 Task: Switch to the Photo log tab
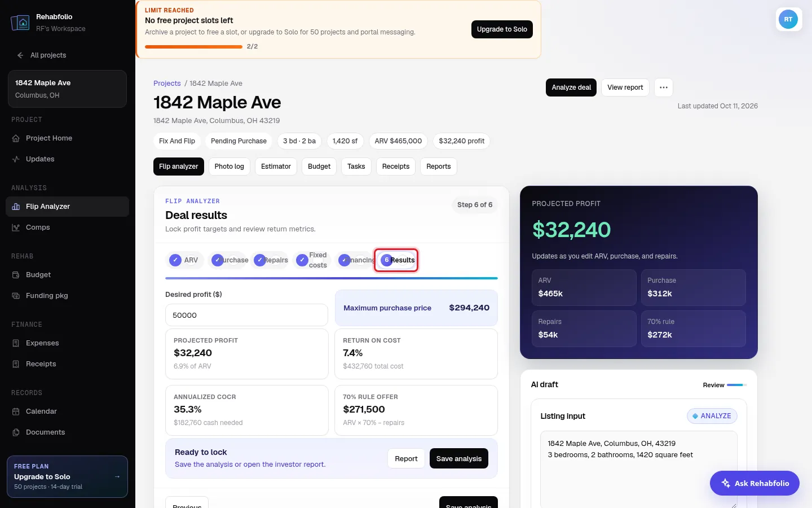(229, 167)
